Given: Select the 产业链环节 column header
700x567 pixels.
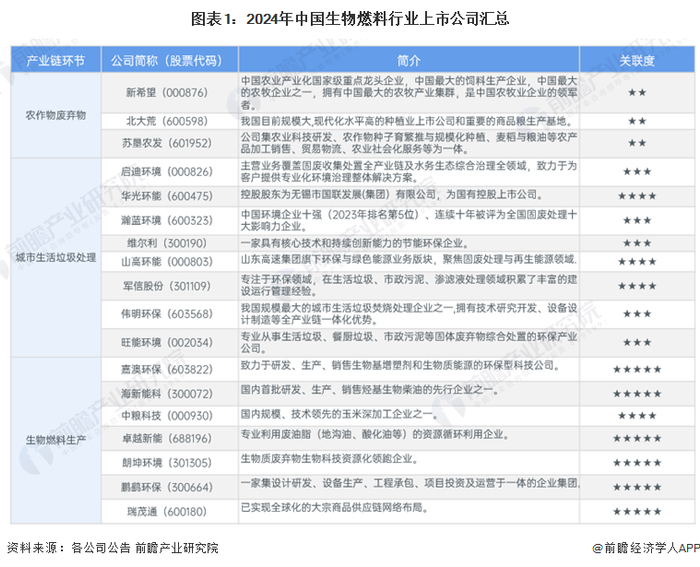Looking at the screenshot, I should click(x=56, y=60).
